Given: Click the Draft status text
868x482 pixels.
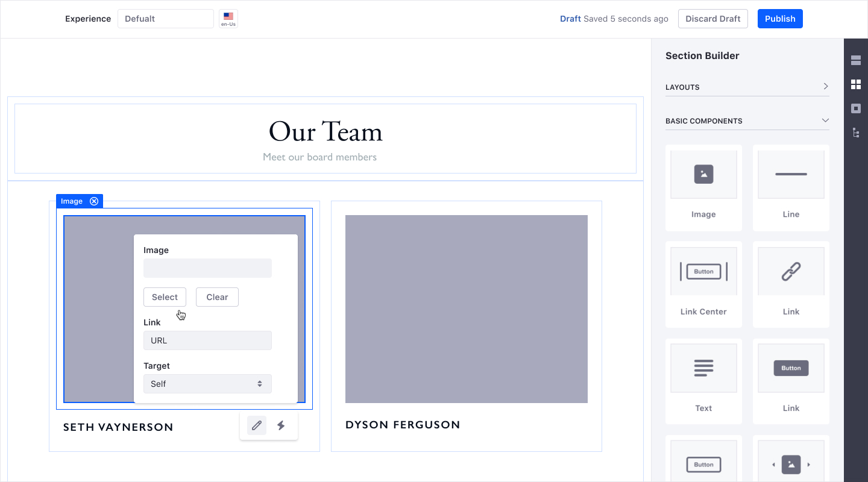Looking at the screenshot, I should (x=570, y=19).
